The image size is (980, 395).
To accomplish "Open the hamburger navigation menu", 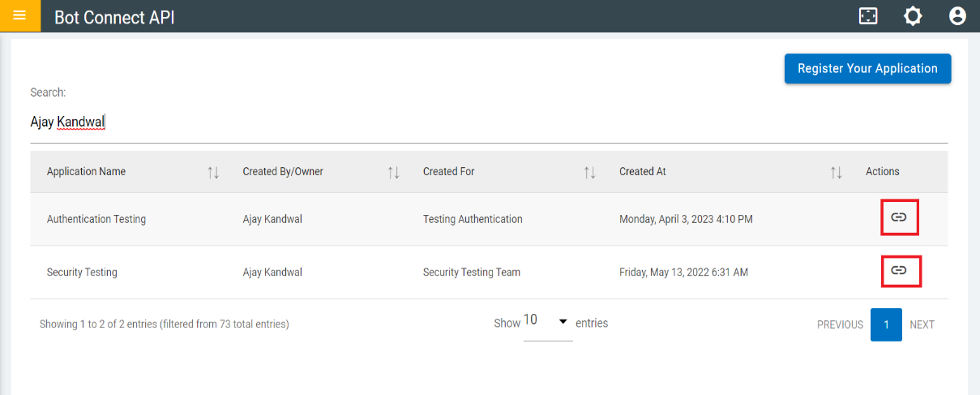I will tap(19, 15).
